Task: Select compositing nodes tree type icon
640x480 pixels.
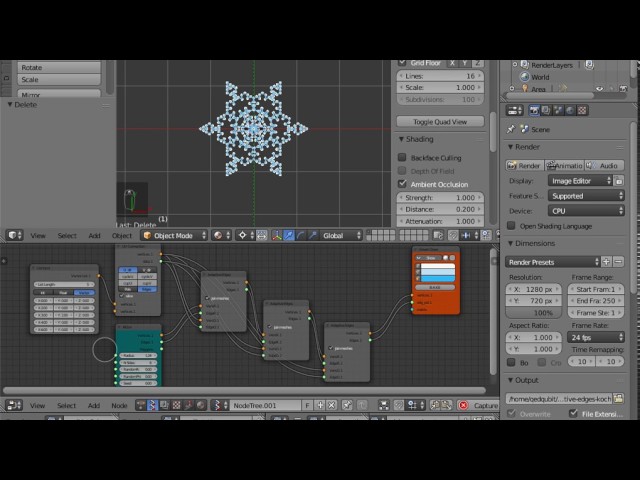Action: point(164,405)
